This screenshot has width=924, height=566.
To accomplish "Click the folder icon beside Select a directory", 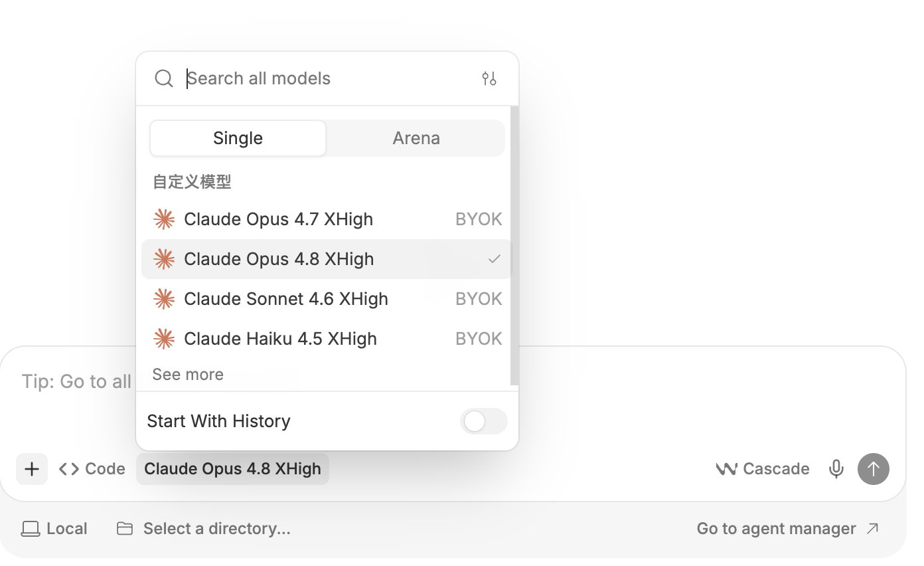I will coord(125,529).
